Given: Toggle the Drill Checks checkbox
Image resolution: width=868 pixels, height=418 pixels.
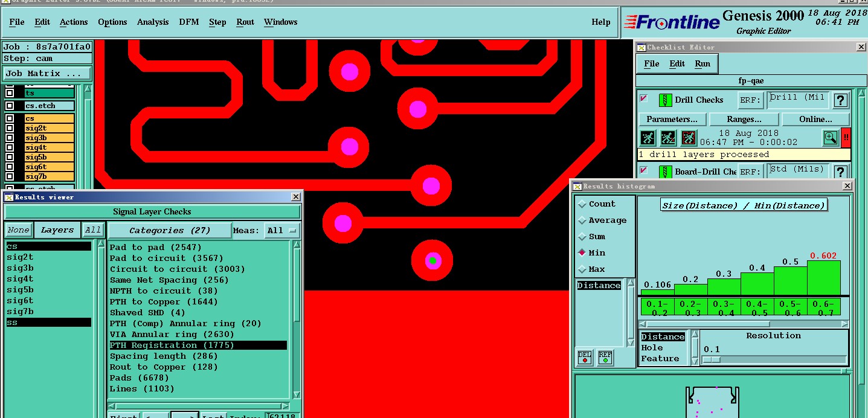Looking at the screenshot, I should coord(644,98).
